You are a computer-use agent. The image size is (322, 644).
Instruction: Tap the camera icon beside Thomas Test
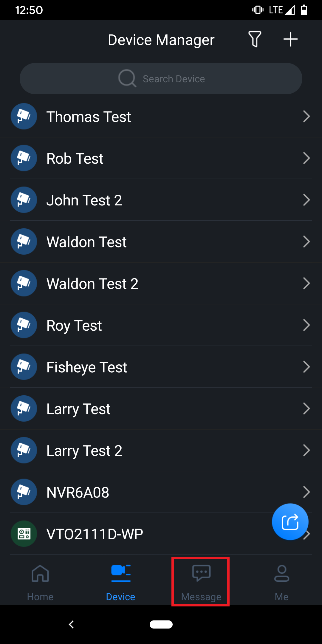pos(24,116)
